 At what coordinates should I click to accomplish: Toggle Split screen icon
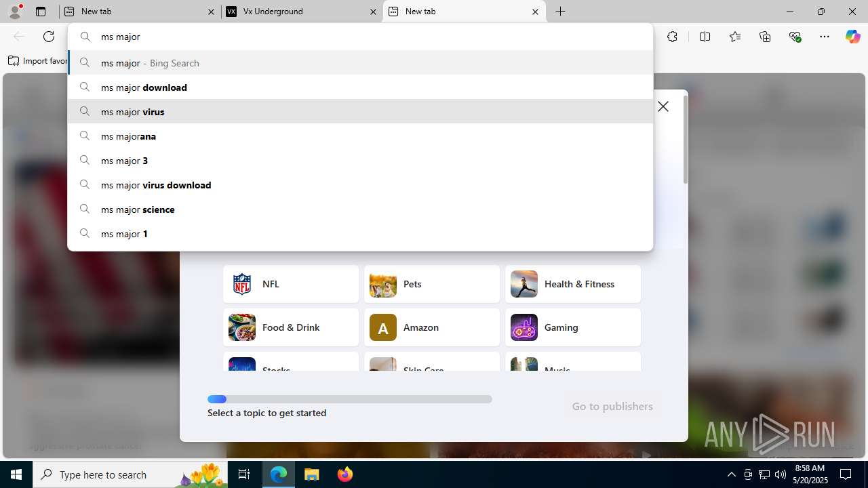pos(705,37)
